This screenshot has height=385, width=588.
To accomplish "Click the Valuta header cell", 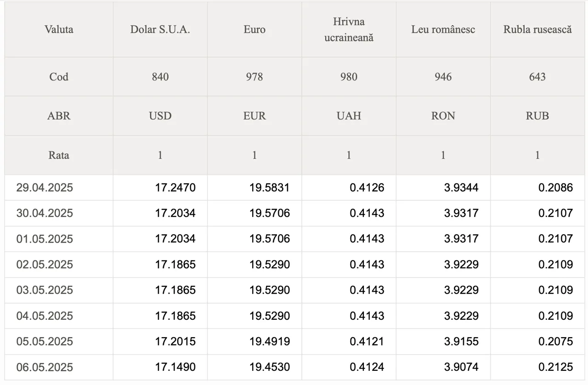I will [x=59, y=29].
